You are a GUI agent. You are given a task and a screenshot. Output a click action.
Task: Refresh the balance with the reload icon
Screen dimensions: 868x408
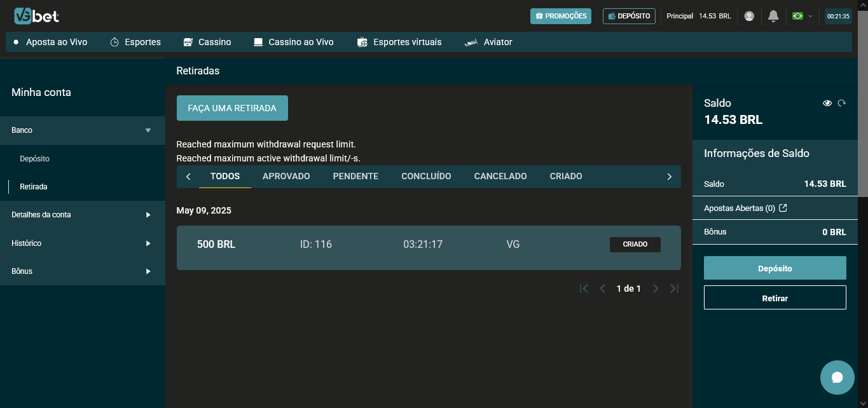pos(842,103)
